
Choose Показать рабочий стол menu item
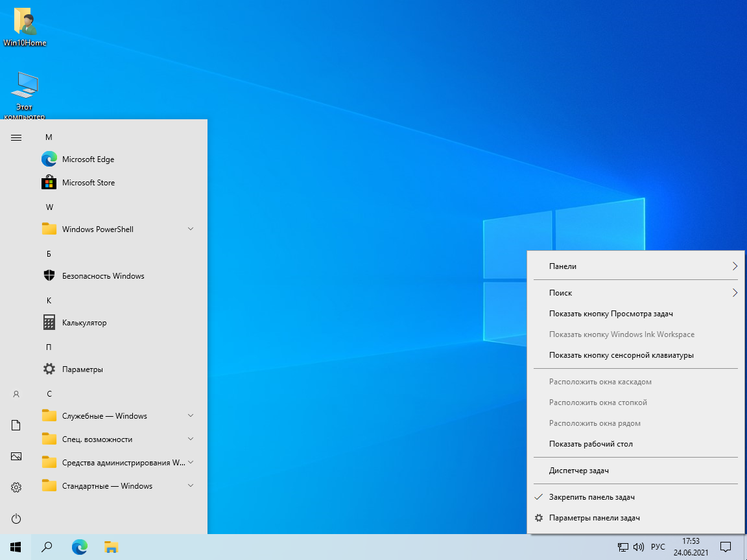[590, 444]
